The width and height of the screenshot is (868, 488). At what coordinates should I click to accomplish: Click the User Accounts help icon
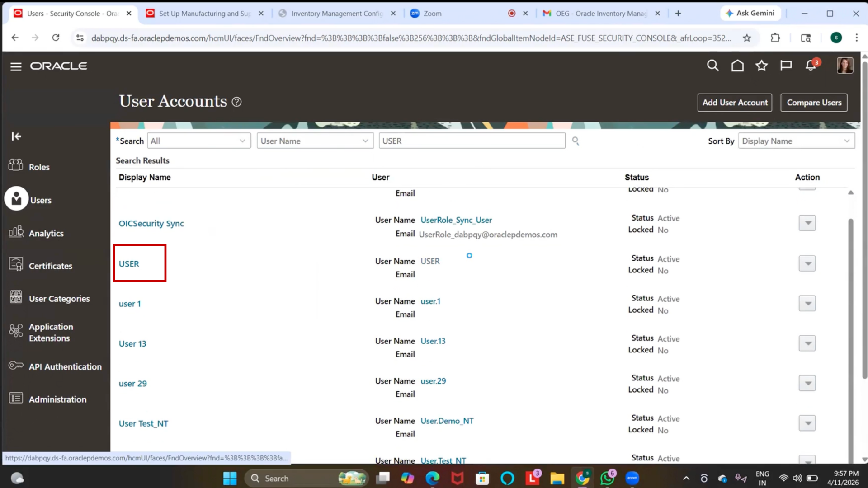(x=236, y=102)
